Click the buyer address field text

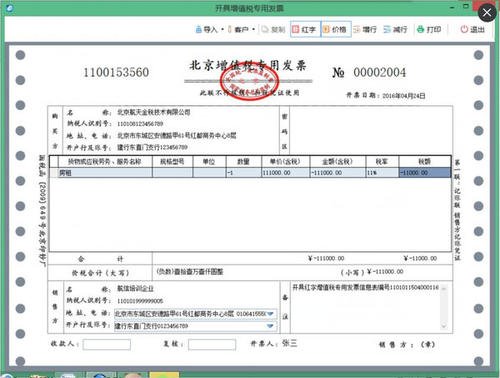click(x=176, y=136)
